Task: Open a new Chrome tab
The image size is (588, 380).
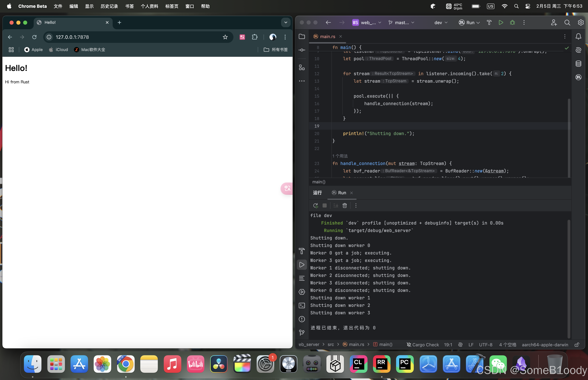Action: point(119,22)
